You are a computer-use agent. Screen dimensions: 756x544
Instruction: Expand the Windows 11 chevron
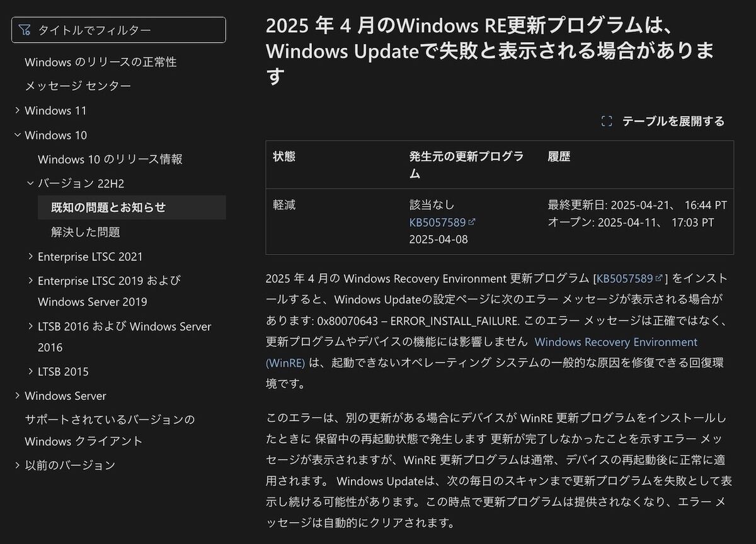(x=17, y=110)
